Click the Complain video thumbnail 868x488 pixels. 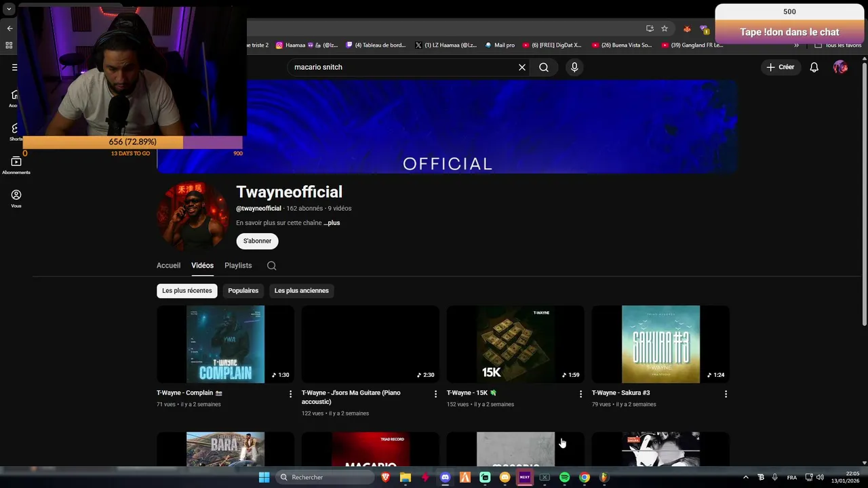click(x=225, y=344)
